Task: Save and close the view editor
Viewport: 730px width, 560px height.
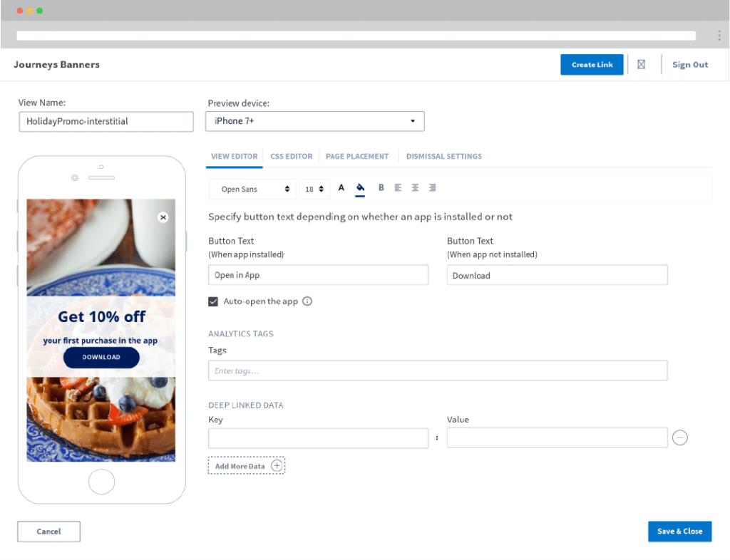Action: point(679,531)
